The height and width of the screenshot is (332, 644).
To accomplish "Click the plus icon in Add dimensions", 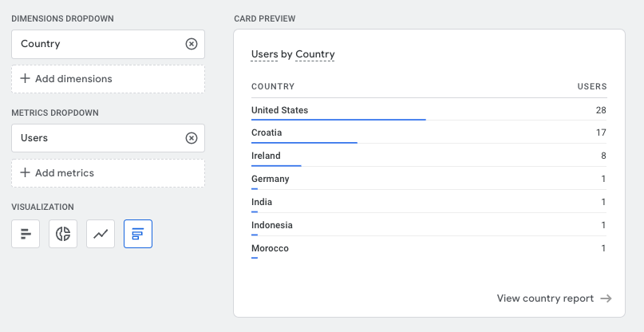I will [25, 78].
